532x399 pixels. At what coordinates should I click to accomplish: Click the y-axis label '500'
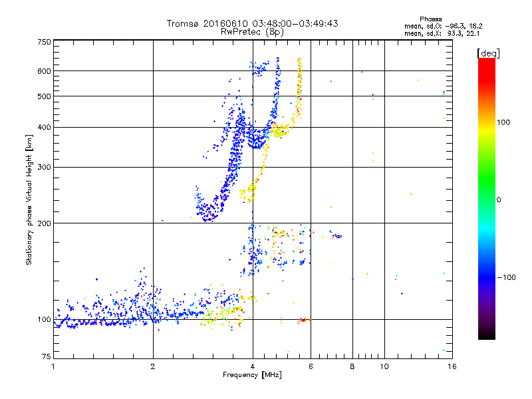(x=44, y=96)
